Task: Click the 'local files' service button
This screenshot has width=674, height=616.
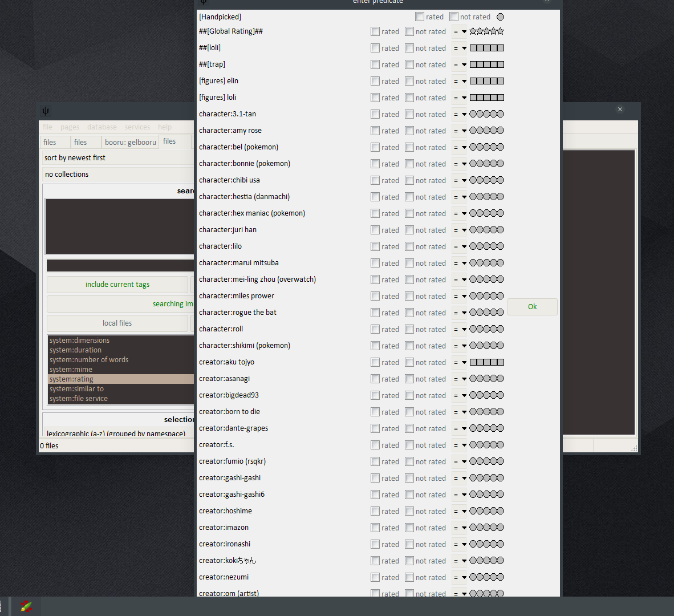Action: click(x=117, y=323)
